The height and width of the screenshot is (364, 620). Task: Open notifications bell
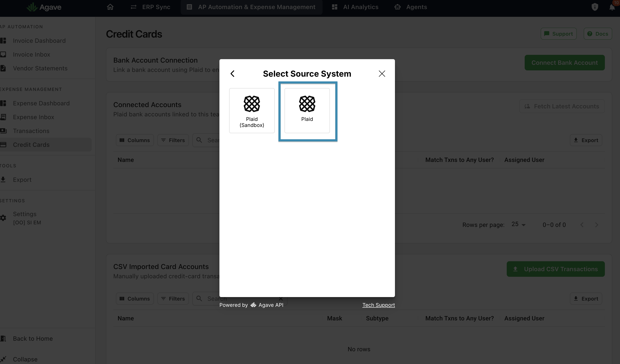pos(612,7)
